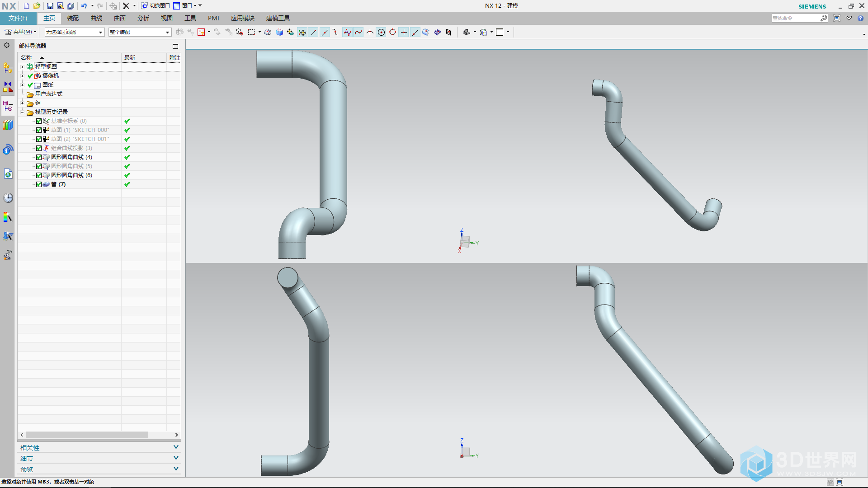Switch to the 分析 ribbon tab

[143, 18]
